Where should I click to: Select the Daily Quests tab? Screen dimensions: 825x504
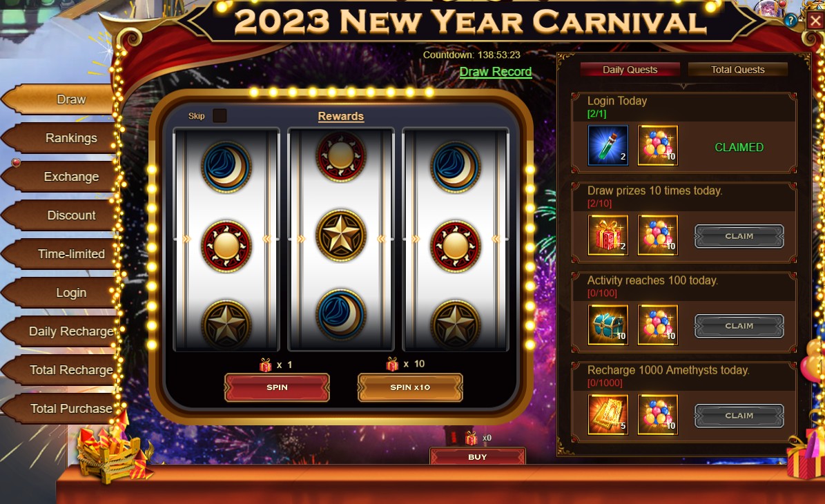click(630, 70)
